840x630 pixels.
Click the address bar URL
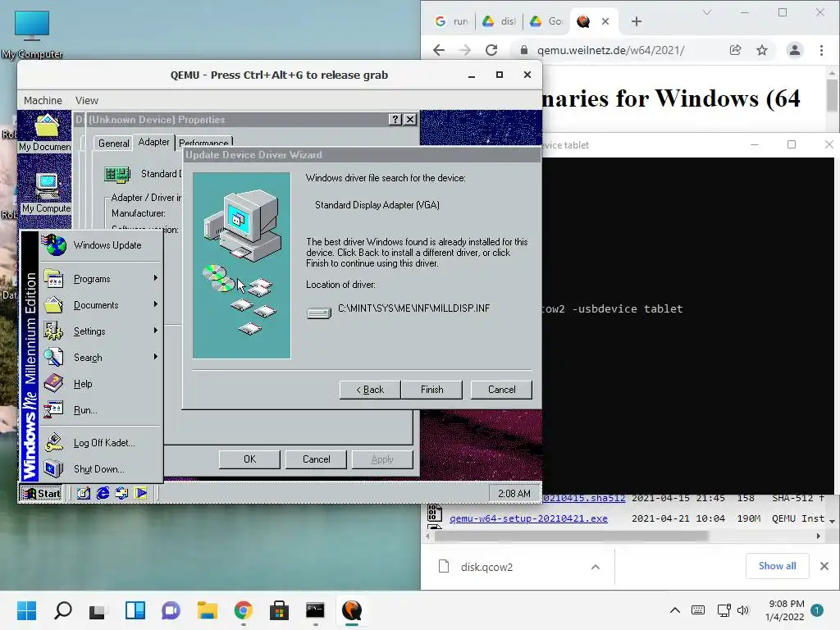click(x=610, y=50)
